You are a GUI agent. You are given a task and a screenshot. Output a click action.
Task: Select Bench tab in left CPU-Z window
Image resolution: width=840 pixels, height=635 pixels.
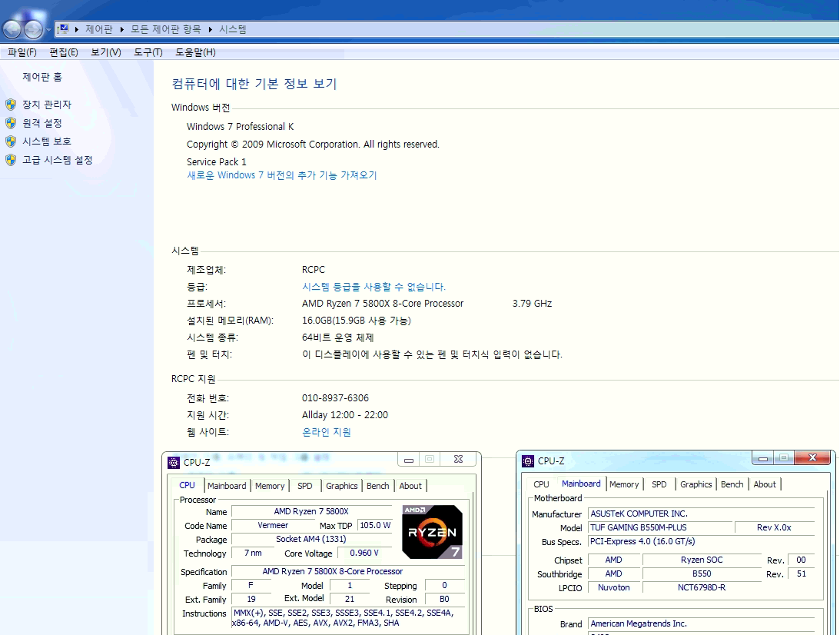tap(377, 486)
